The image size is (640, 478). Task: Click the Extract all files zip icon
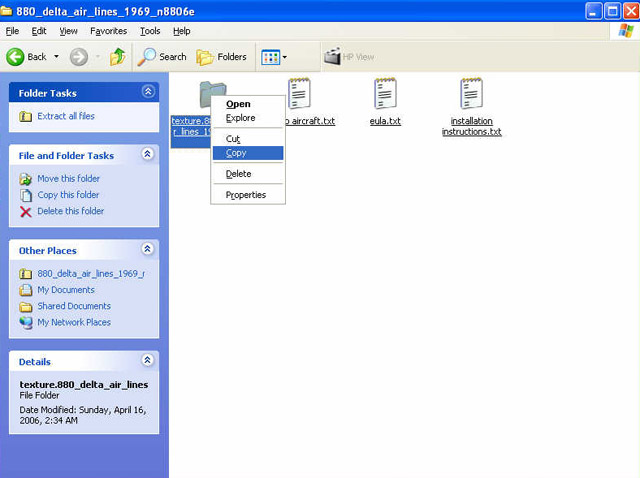coord(25,117)
